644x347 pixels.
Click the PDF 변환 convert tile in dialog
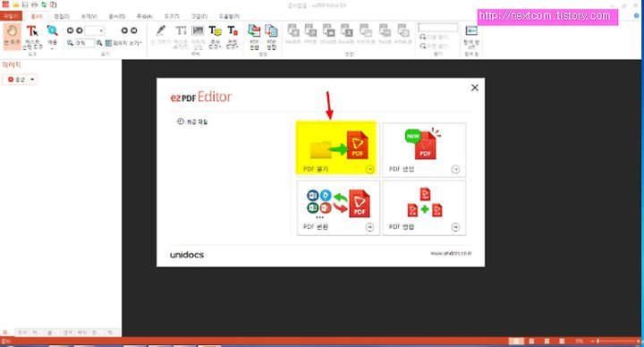tap(338, 207)
